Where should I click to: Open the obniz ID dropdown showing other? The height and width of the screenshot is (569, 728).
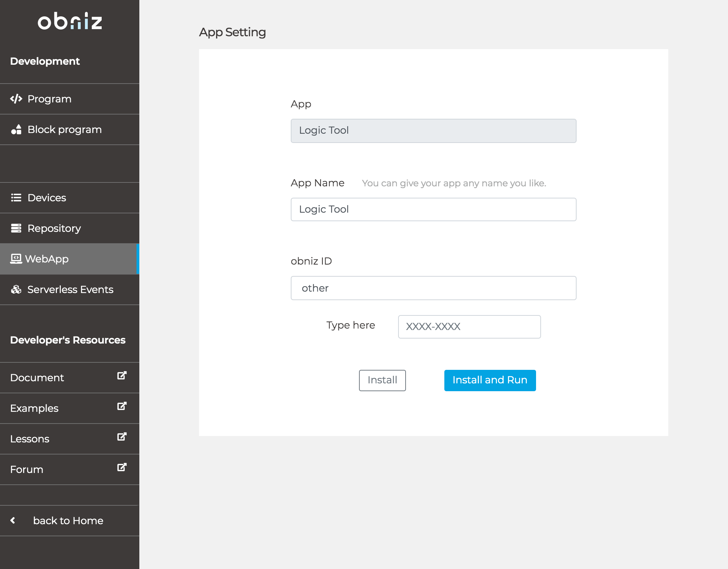point(433,288)
